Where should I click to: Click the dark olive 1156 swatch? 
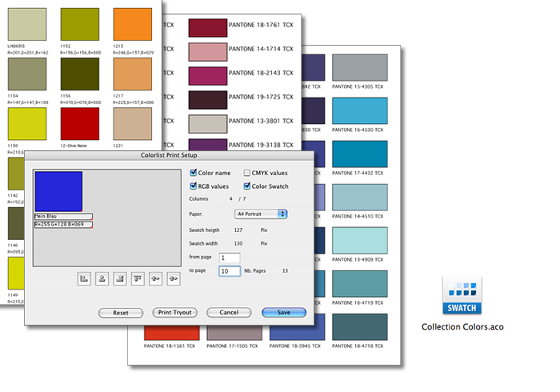(x=80, y=74)
